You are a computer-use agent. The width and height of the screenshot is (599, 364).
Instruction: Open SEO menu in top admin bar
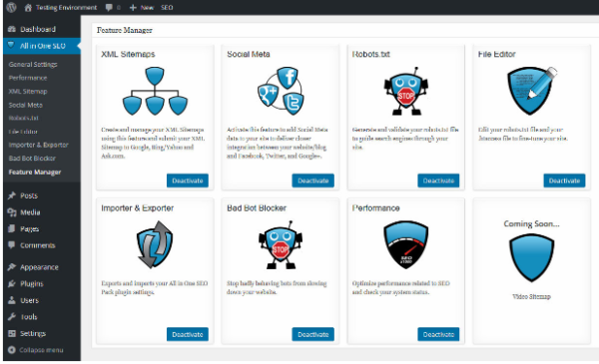[x=167, y=7]
